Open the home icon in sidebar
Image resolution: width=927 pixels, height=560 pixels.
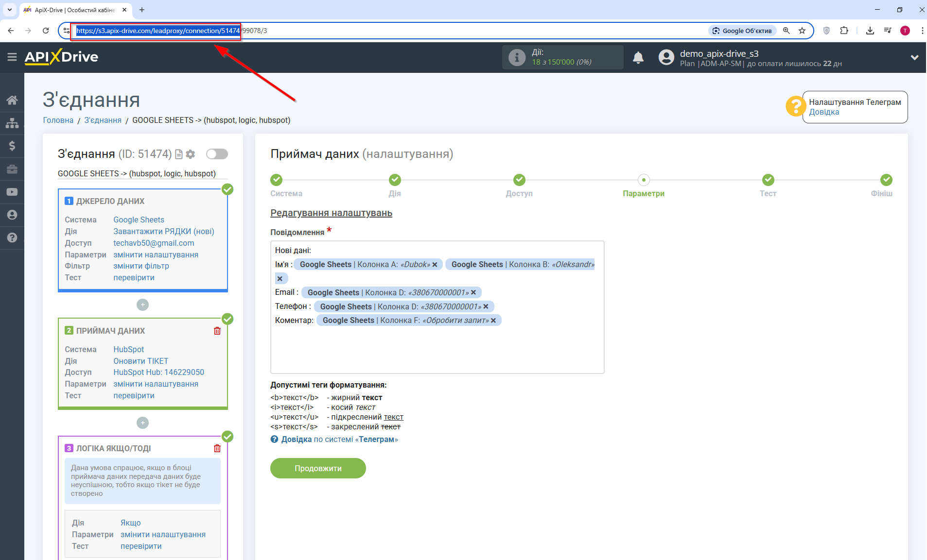click(x=12, y=100)
